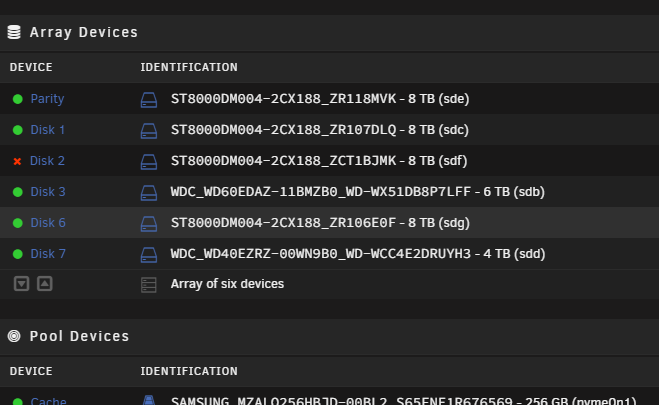This screenshot has height=405, width=659.
Task: Click the drive icon in Disk 3 row
Action: point(149,193)
